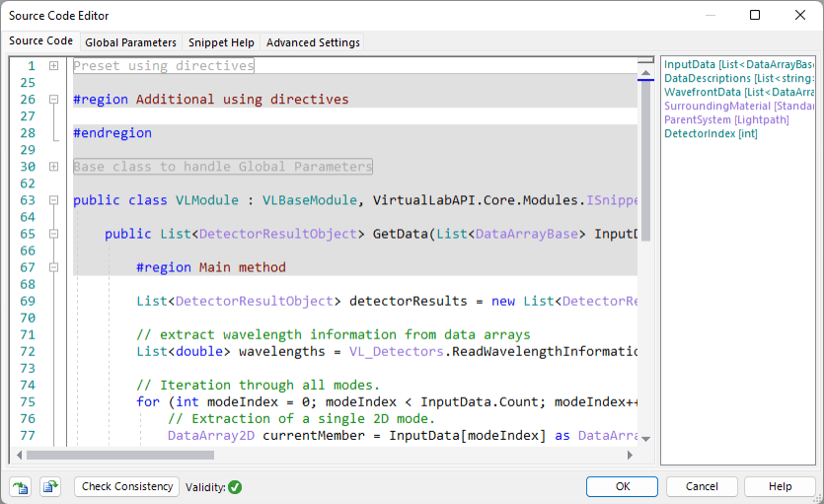Click the split-view handle above the scrollbar
This screenshot has width=824, height=504.
pyautogui.click(x=645, y=60)
